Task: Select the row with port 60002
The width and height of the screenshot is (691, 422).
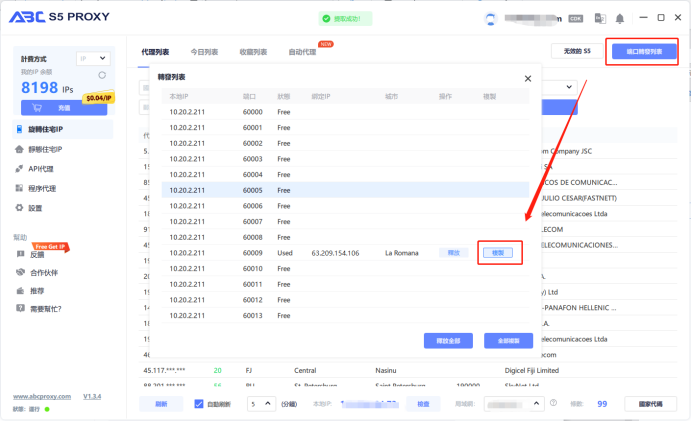Action: point(345,143)
